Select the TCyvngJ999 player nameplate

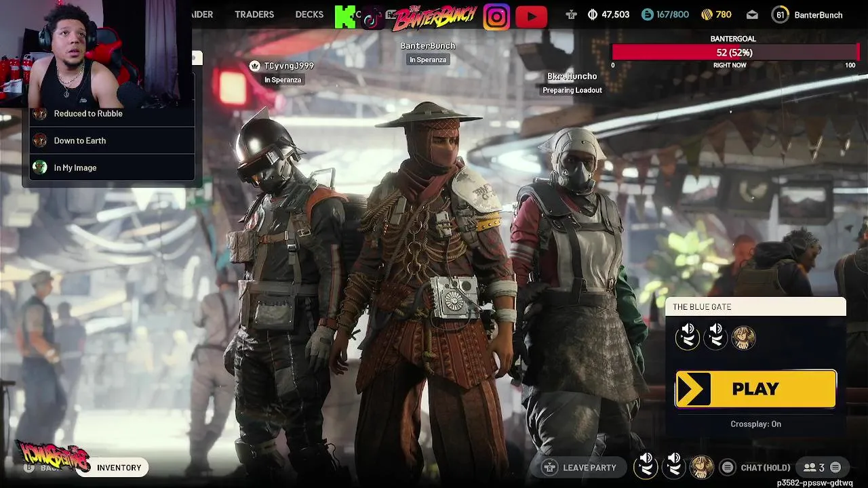(289, 66)
